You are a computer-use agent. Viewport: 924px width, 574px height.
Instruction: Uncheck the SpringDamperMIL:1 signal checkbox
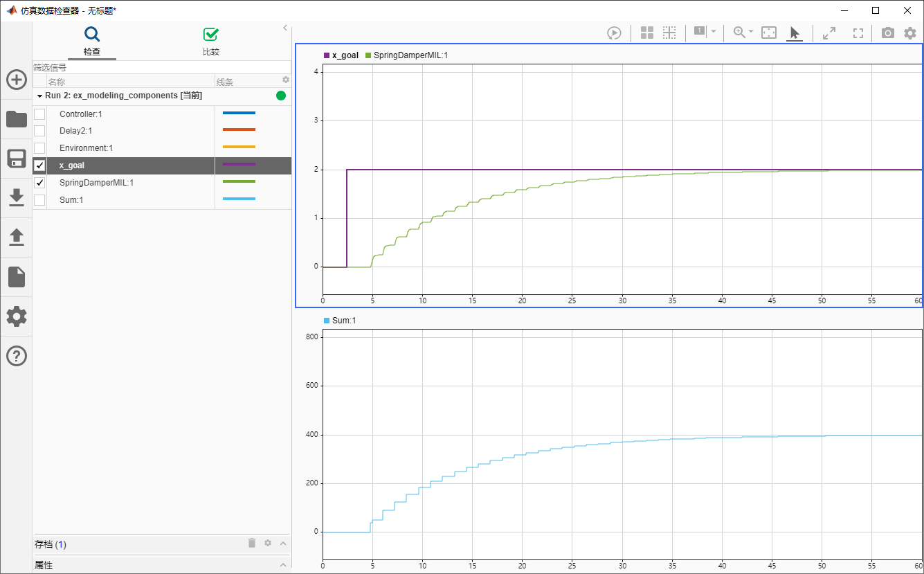click(x=39, y=183)
